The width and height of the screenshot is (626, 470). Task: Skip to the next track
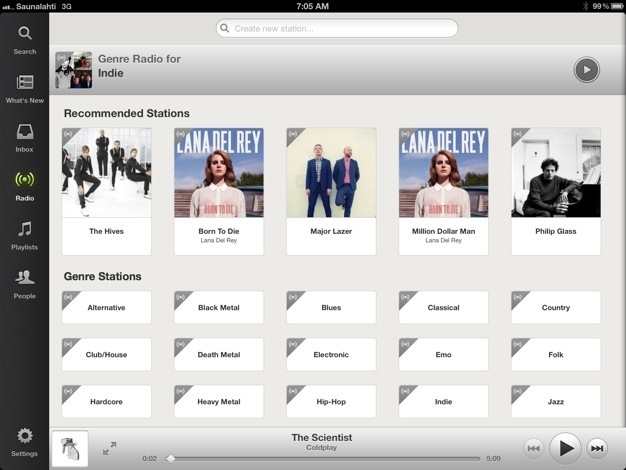tap(597, 448)
